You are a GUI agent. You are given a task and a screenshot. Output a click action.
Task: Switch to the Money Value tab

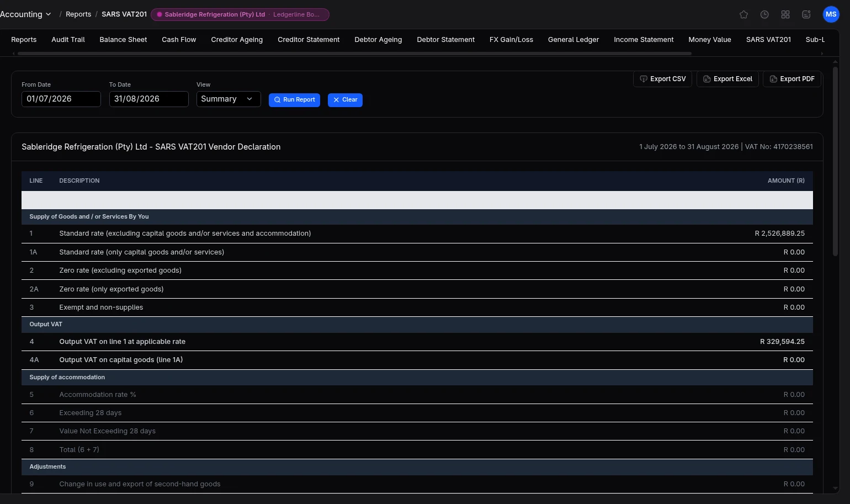(710, 40)
